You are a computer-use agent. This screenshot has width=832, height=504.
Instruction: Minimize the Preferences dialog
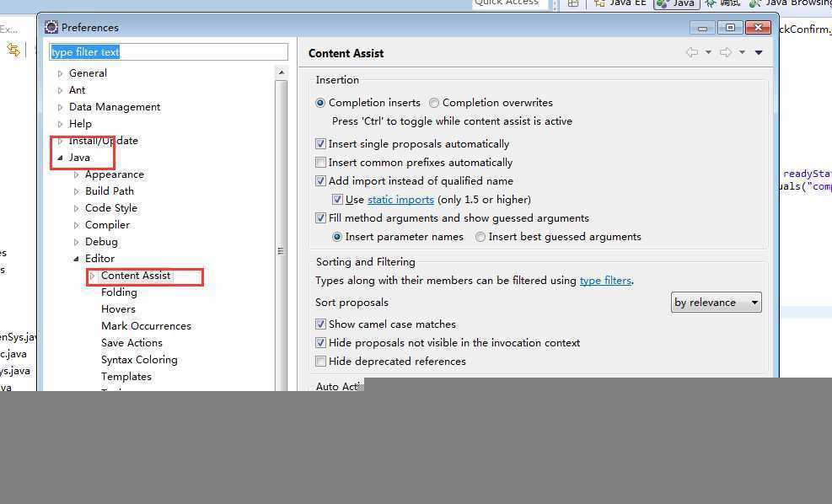702,28
